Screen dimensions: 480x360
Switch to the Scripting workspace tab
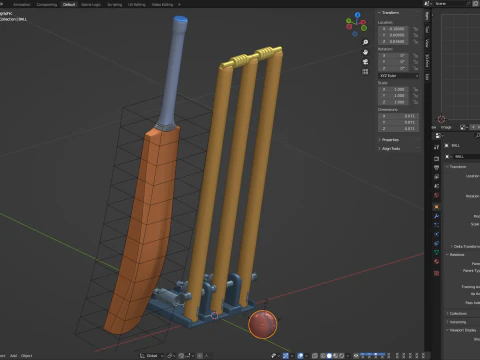[x=114, y=5]
